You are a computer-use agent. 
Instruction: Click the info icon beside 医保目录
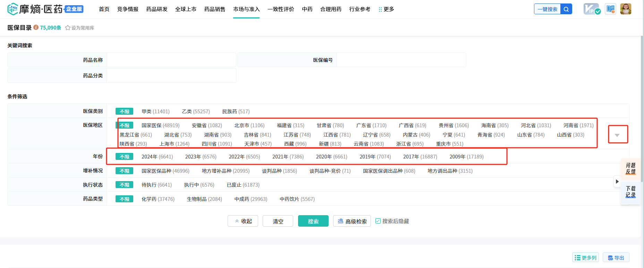(36, 27)
